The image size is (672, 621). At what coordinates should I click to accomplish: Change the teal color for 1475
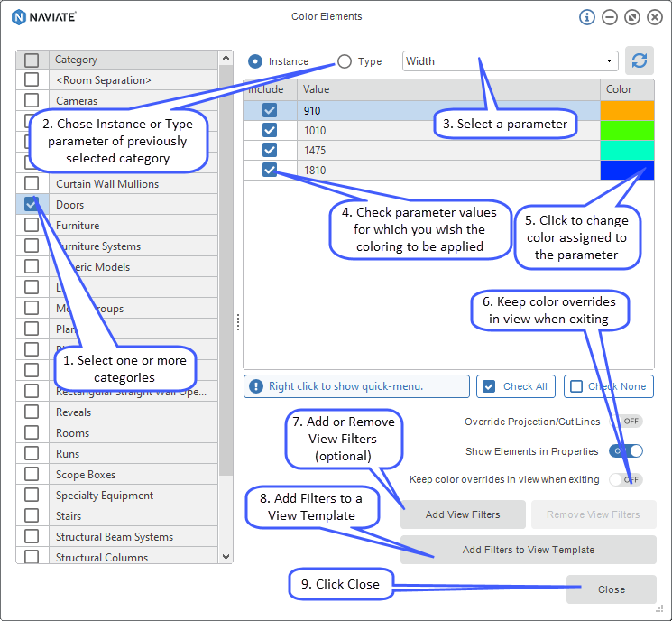coord(627,150)
